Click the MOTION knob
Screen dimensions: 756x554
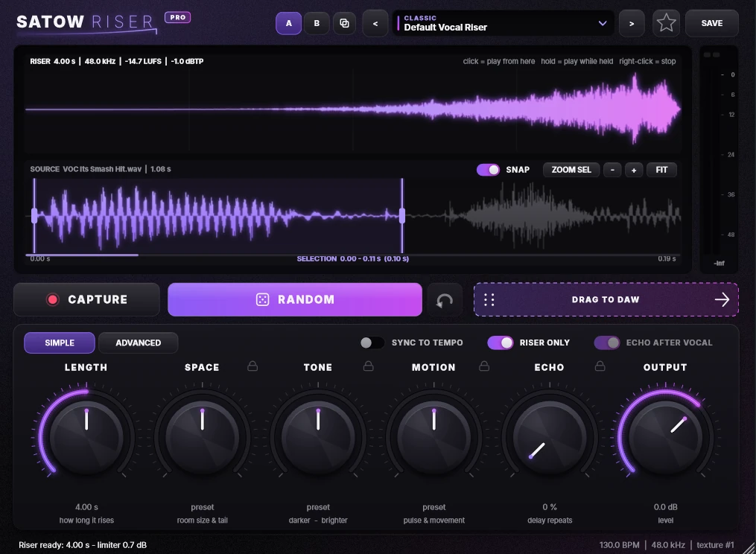click(434, 438)
